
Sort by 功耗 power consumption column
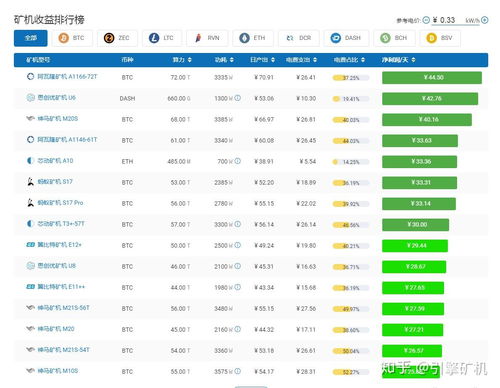[232, 60]
